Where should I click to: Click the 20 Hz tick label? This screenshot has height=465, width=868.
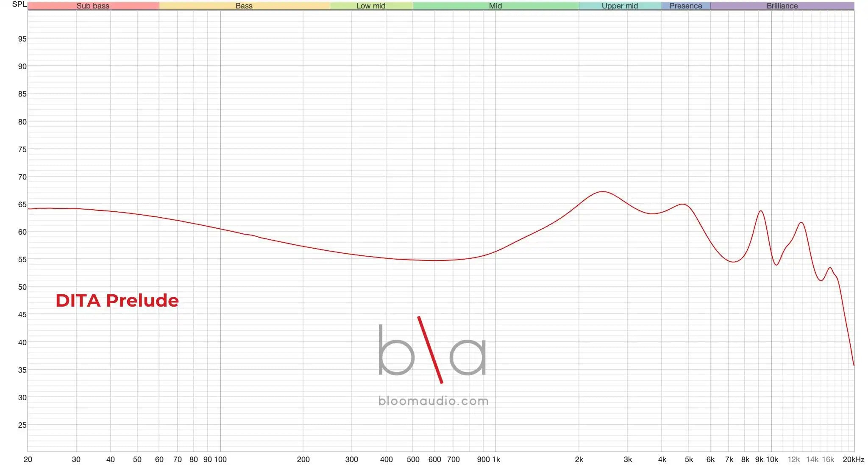click(x=28, y=459)
